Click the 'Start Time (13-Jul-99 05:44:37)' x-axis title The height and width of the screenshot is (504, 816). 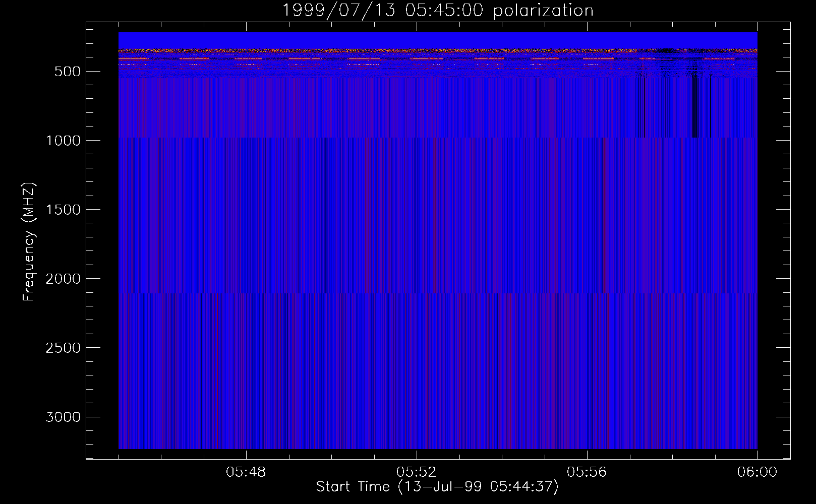(x=438, y=487)
